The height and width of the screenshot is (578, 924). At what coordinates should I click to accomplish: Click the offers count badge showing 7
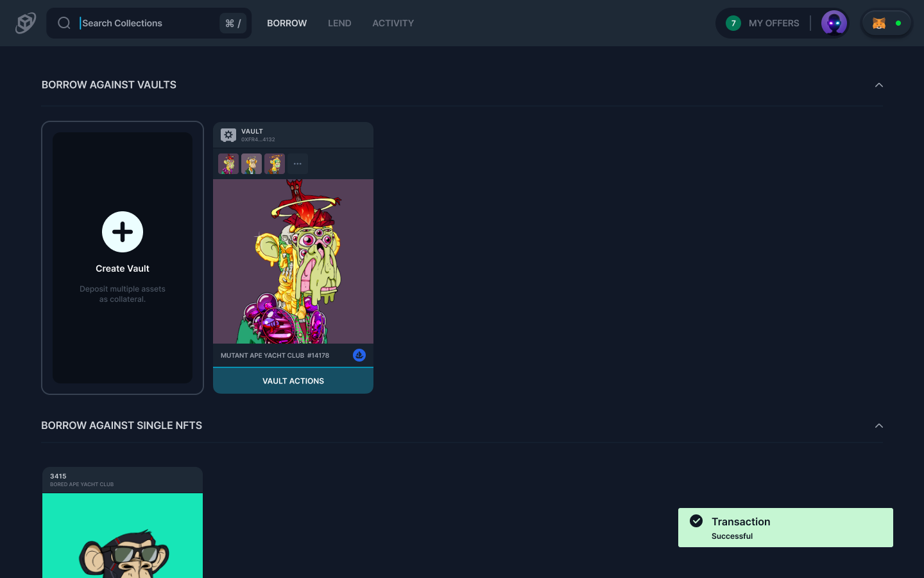pyautogui.click(x=733, y=23)
